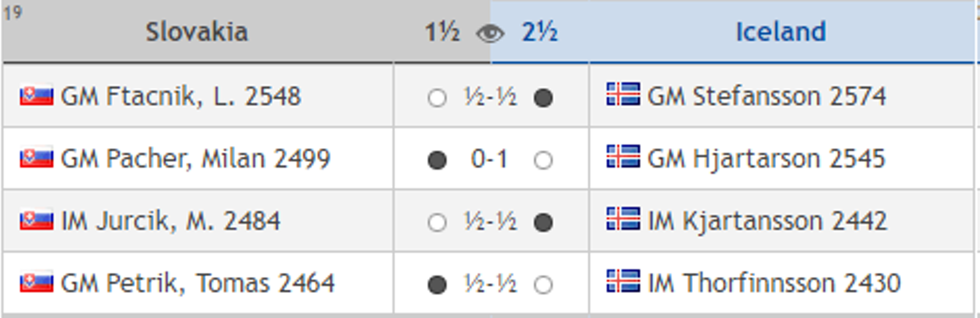Click Iceland flag beside IM Thorfinnsson
Screen dimensions: 980x318
pyautogui.click(x=623, y=281)
